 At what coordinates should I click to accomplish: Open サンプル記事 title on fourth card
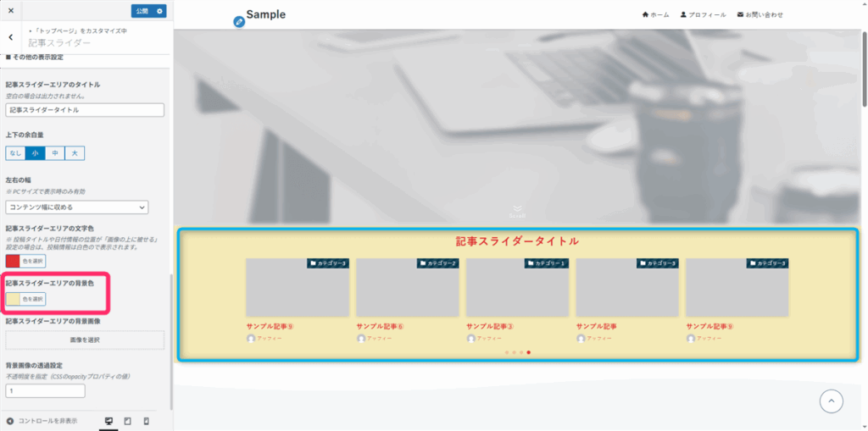597,327
